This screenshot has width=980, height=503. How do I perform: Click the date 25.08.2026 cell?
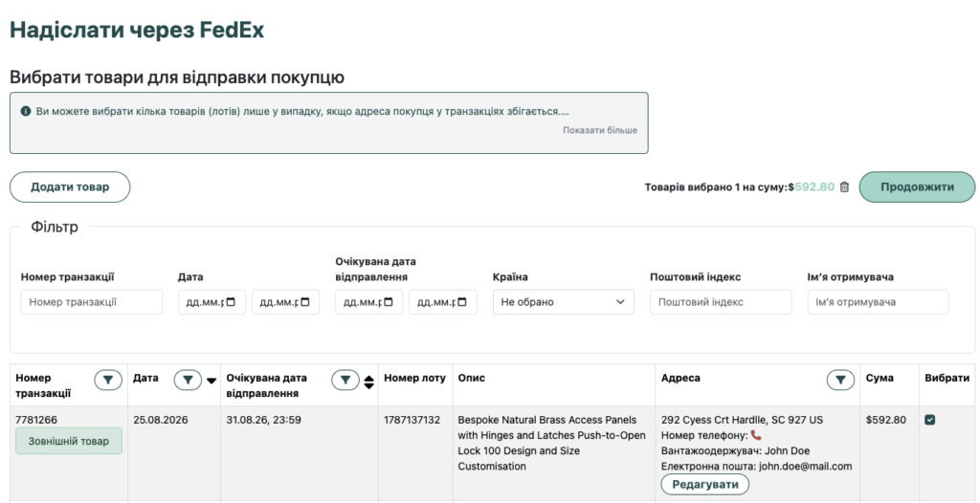click(161, 420)
